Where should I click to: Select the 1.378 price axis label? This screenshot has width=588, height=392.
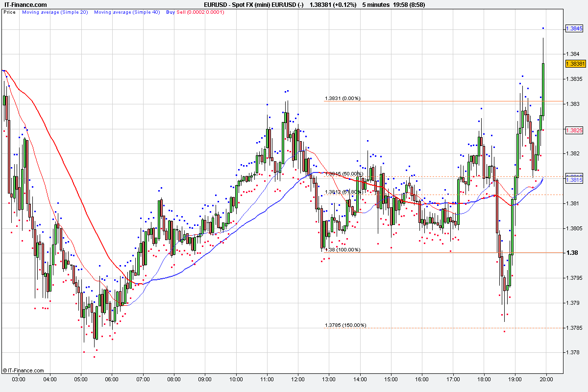tap(572, 352)
